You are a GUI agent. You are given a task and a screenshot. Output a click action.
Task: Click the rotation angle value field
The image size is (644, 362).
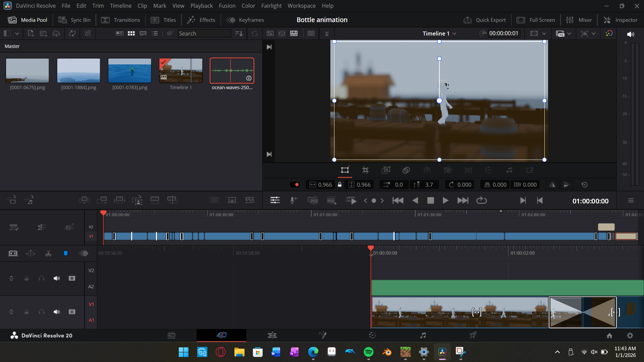click(464, 185)
